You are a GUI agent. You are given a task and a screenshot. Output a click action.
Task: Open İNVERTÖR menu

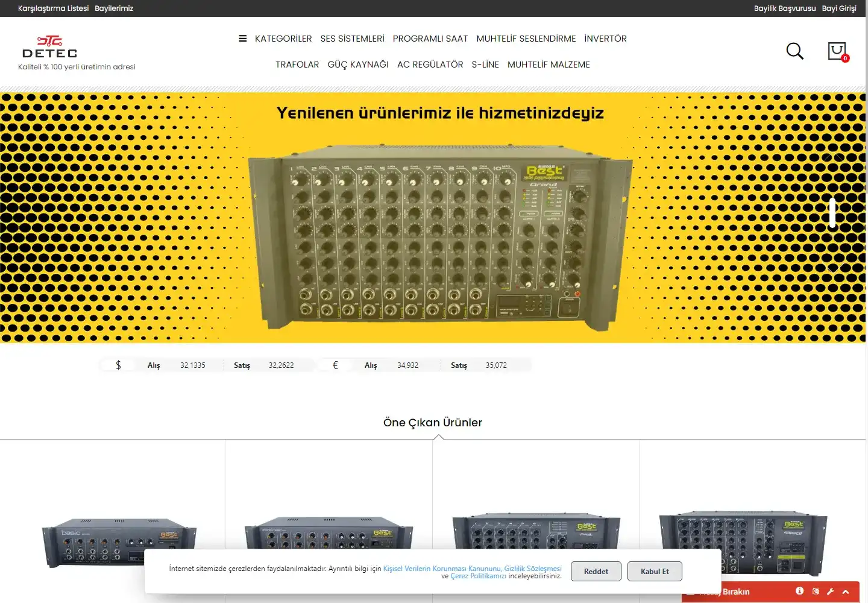[x=606, y=39]
